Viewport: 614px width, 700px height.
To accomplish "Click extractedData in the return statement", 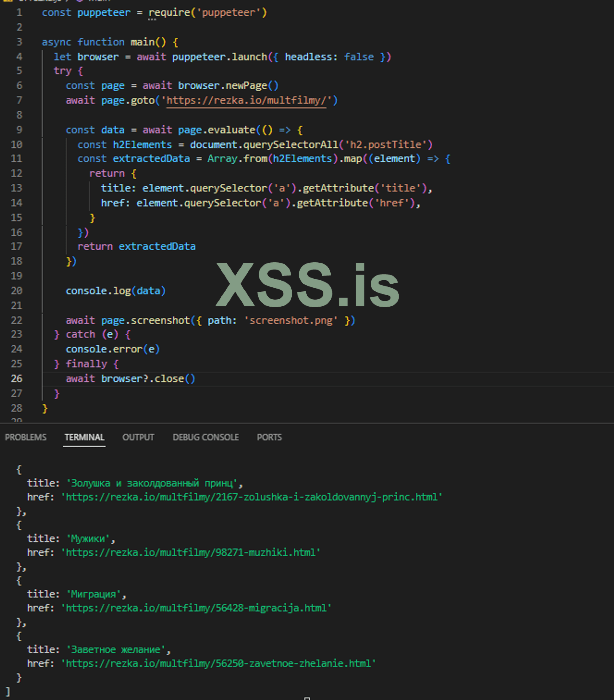I will [157, 247].
